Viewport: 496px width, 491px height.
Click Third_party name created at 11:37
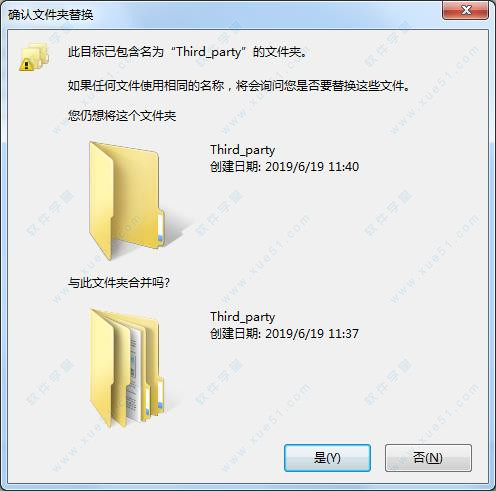pyautogui.click(x=243, y=317)
